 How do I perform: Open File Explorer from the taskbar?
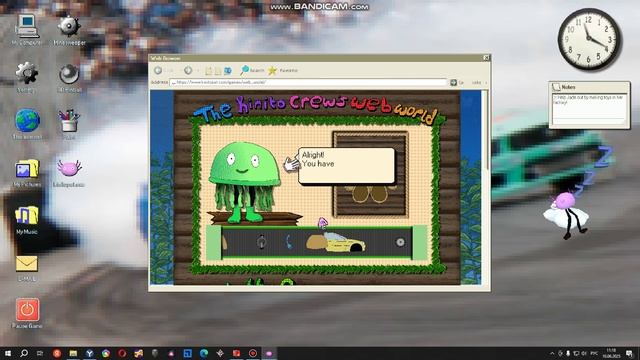[73, 353]
